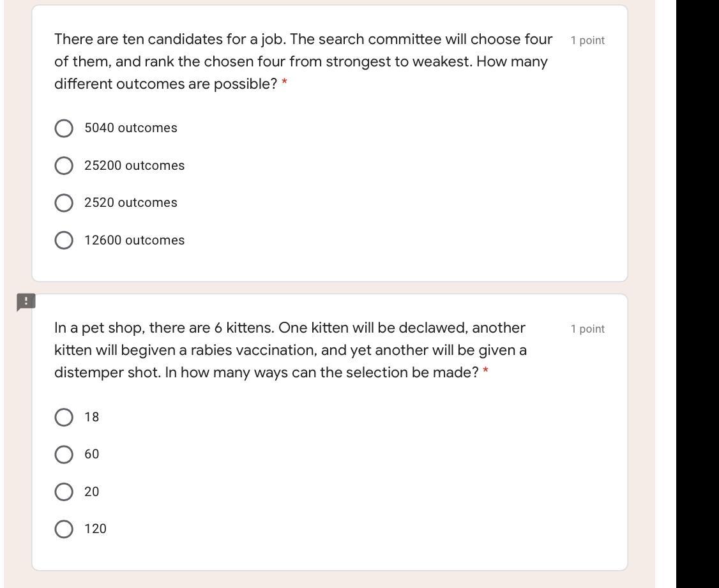Select radio button for answer 120
Screen dimensions: 719x588
click(64, 529)
